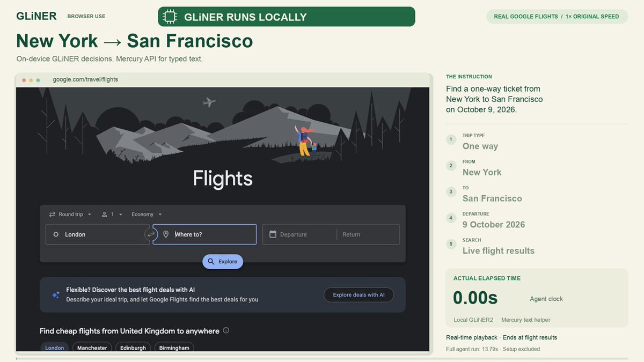The height and width of the screenshot is (362, 644).
Task: Click the Explore deals with AI button
Action: (x=358, y=295)
